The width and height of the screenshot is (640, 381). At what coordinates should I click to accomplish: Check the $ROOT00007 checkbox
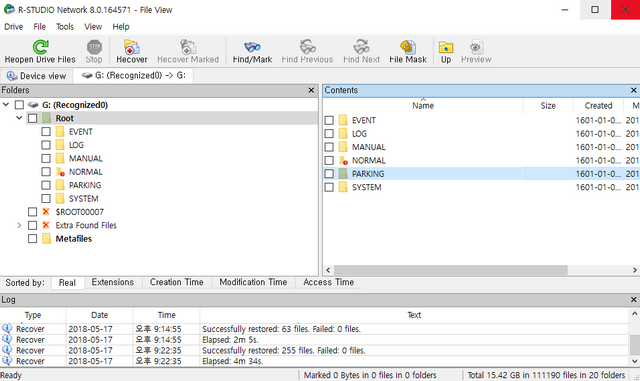point(33,212)
